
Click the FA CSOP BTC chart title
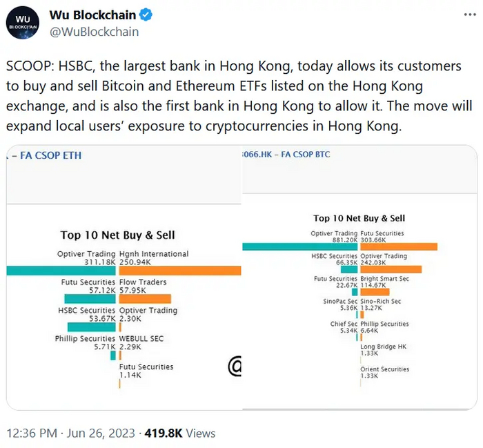pyautogui.click(x=288, y=154)
